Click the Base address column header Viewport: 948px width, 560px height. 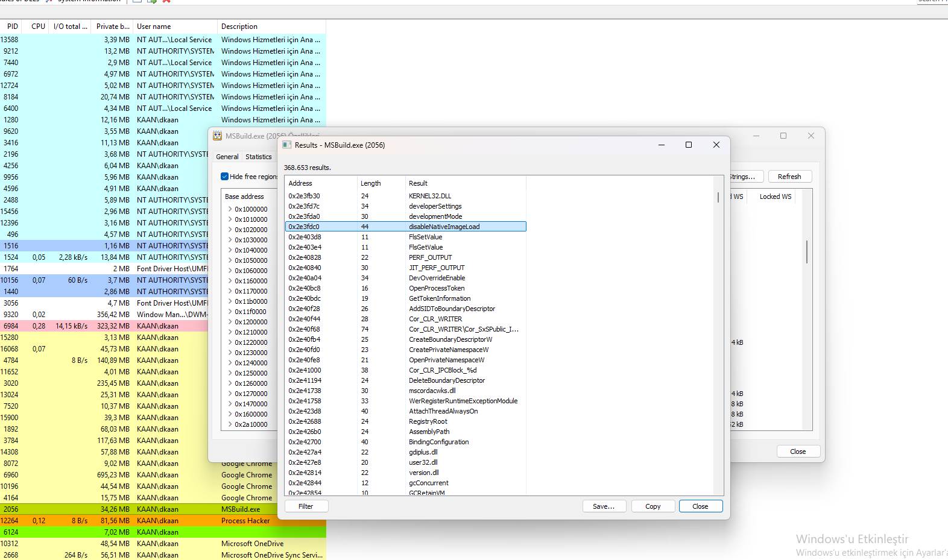250,197
